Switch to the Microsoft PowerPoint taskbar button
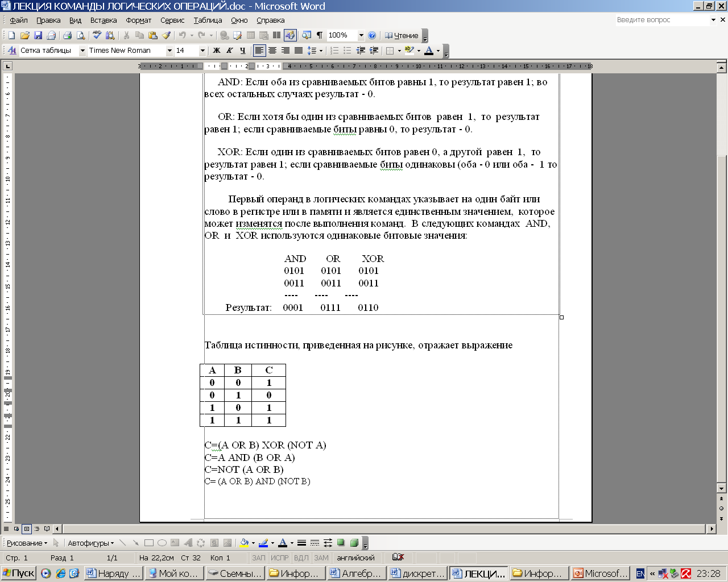This screenshot has height=582, width=728. tap(601, 573)
